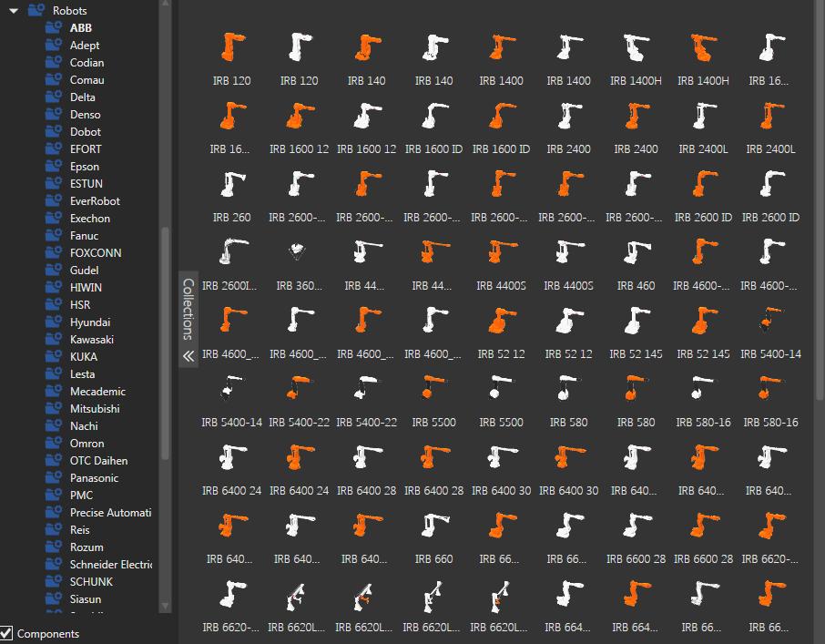Screen dimensions: 825x644
Task: Choose the EverRobot tree entry
Action: point(95,201)
